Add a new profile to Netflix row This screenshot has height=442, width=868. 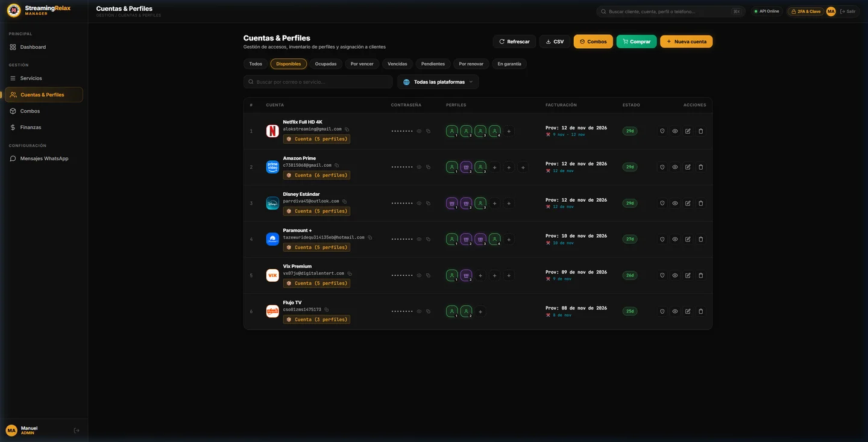tap(509, 131)
